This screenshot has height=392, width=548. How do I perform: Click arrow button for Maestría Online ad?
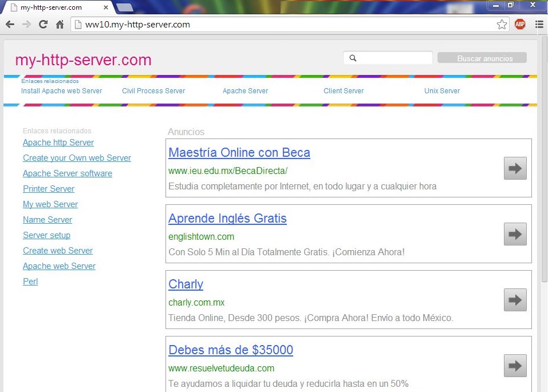(x=515, y=168)
